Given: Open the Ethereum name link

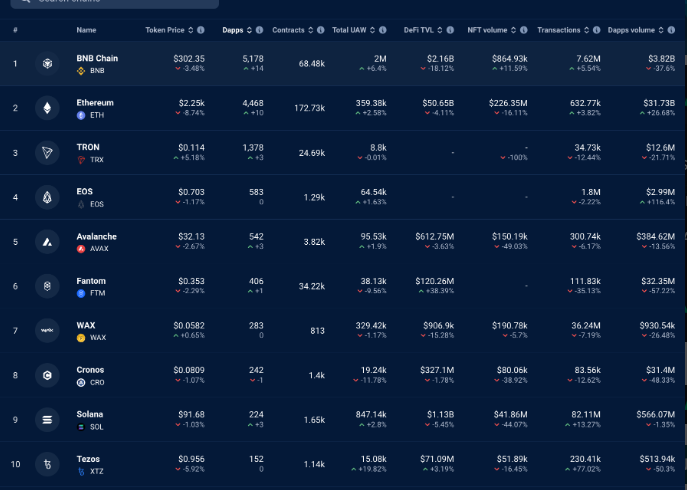Looking at the screenshot, I should tap(95, 103).
